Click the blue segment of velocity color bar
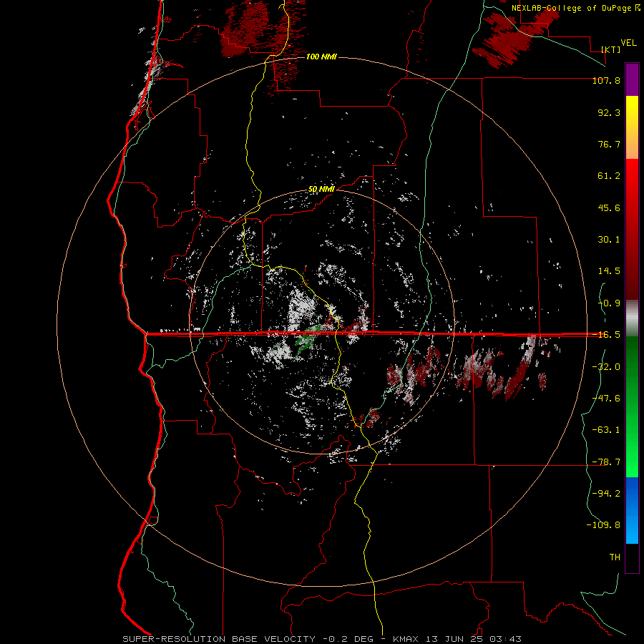 [x=632, y=510]
